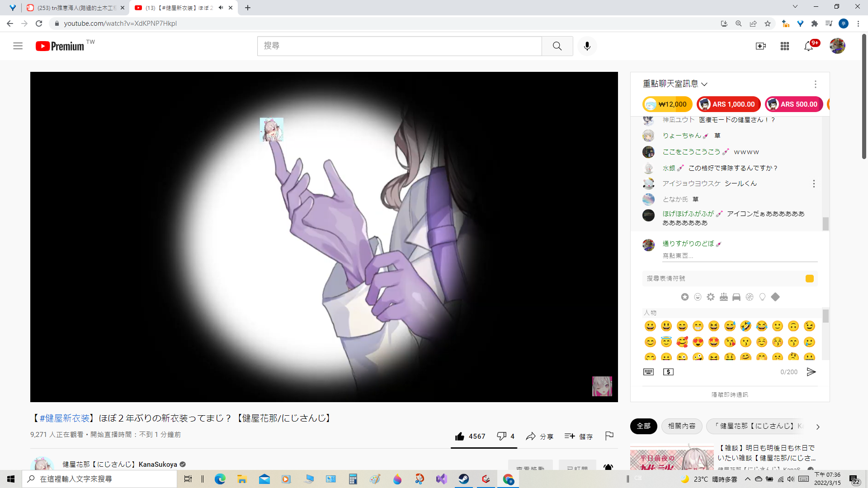The height and width of the screenshot is (488, 868).
Task: Toggle keyboard to close emoji picker
Action: click(649, 372)
